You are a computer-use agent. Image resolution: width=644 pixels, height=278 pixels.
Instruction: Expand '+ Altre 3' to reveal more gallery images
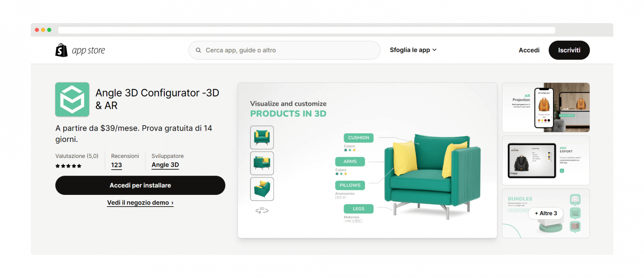[x=545, y=213]
